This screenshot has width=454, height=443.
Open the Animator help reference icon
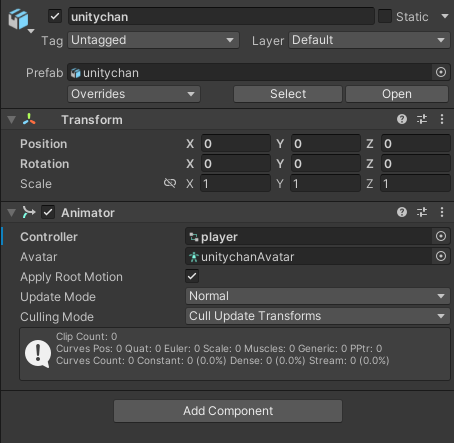pyautogui.click(x=402, y=212)
